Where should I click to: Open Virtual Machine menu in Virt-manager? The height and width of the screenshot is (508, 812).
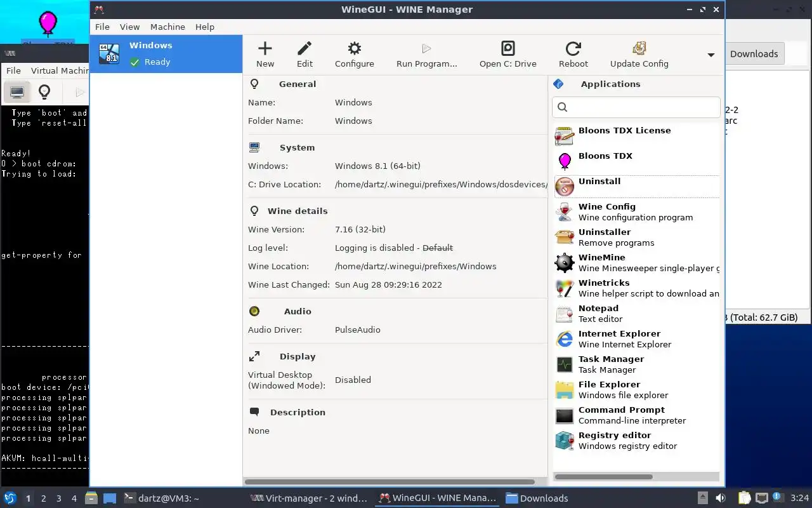pyautogui.click(x=60, y=70)
